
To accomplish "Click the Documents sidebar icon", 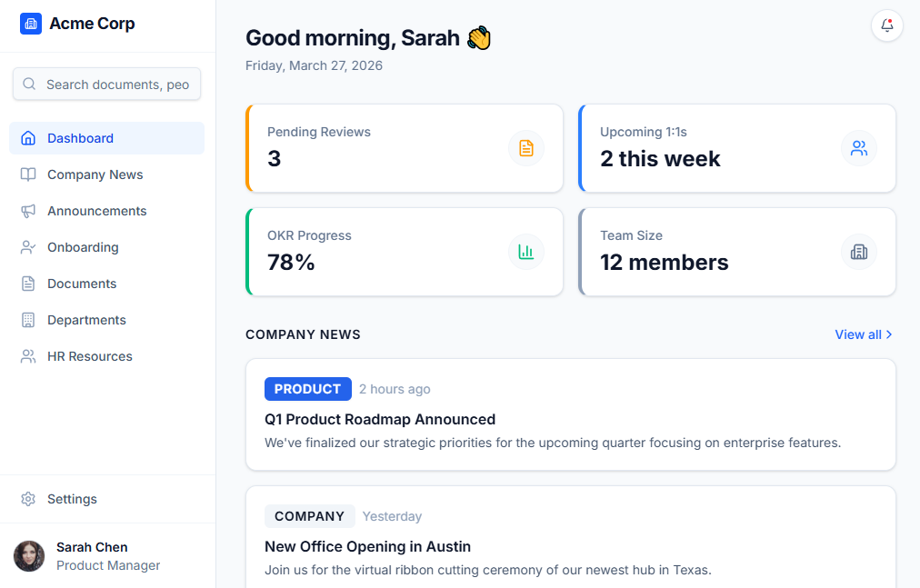I will tap(28, 283).
